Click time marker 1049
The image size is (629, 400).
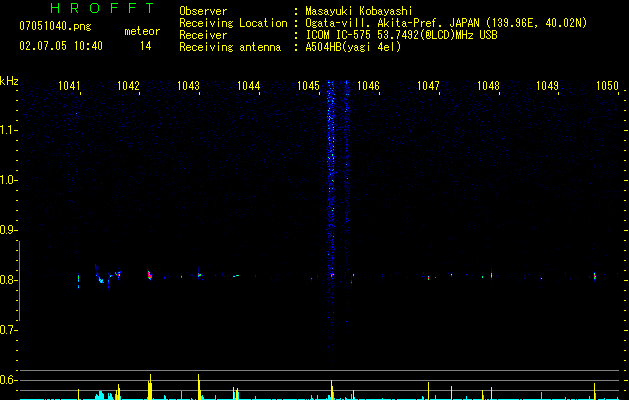548,86
